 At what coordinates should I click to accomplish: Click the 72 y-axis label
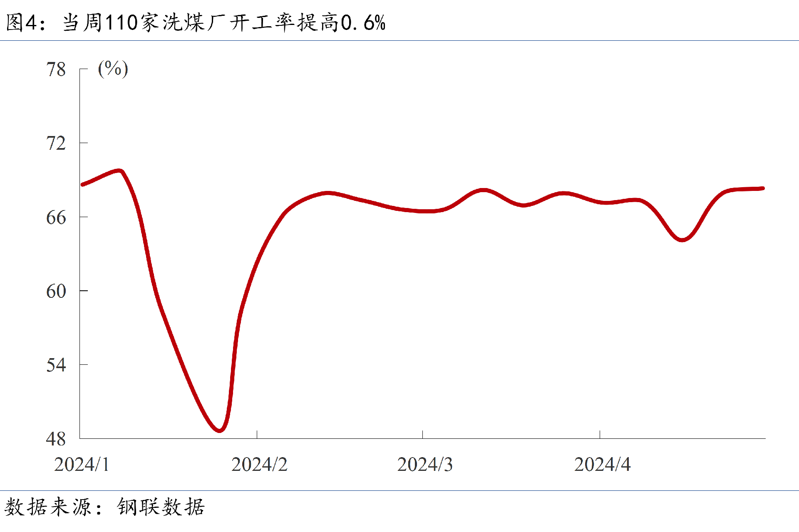56,144
